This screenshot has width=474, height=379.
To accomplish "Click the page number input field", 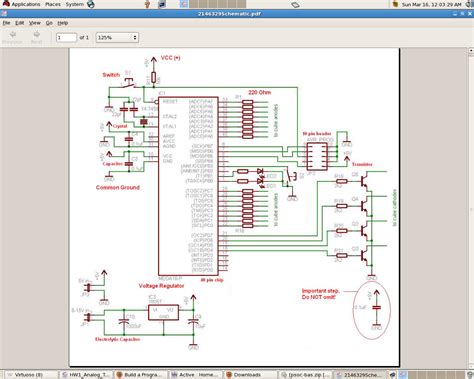I will coord(66,38).
